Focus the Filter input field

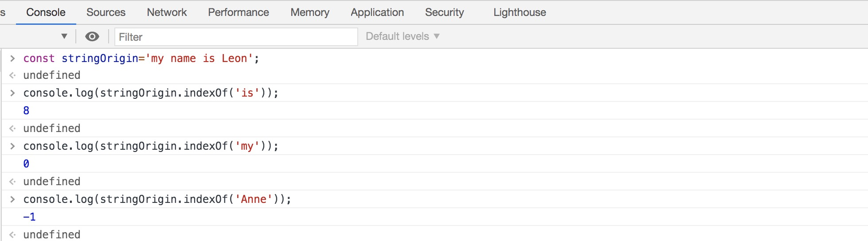click(x=236, y=37)
